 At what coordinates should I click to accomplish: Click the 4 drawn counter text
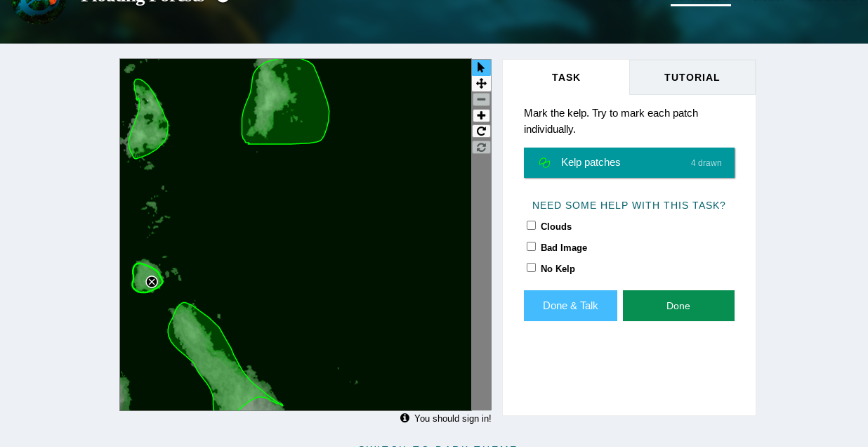pos(706,163)
